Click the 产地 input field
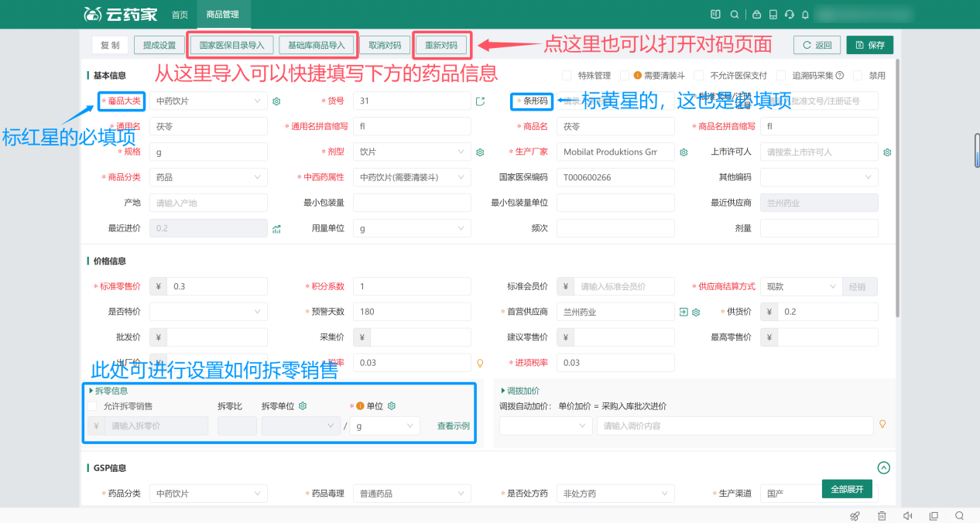Viewport: 980px width, 523px height. [x=208, y=203]
